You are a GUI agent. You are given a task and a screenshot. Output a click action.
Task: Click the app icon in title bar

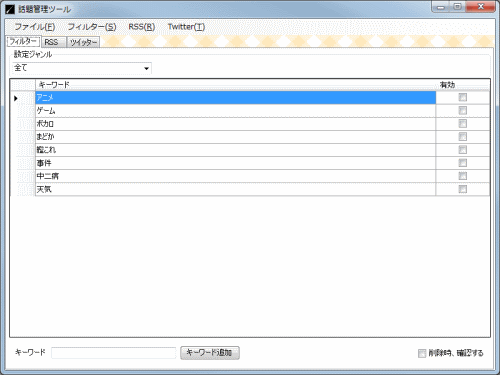tap(10, 9)
